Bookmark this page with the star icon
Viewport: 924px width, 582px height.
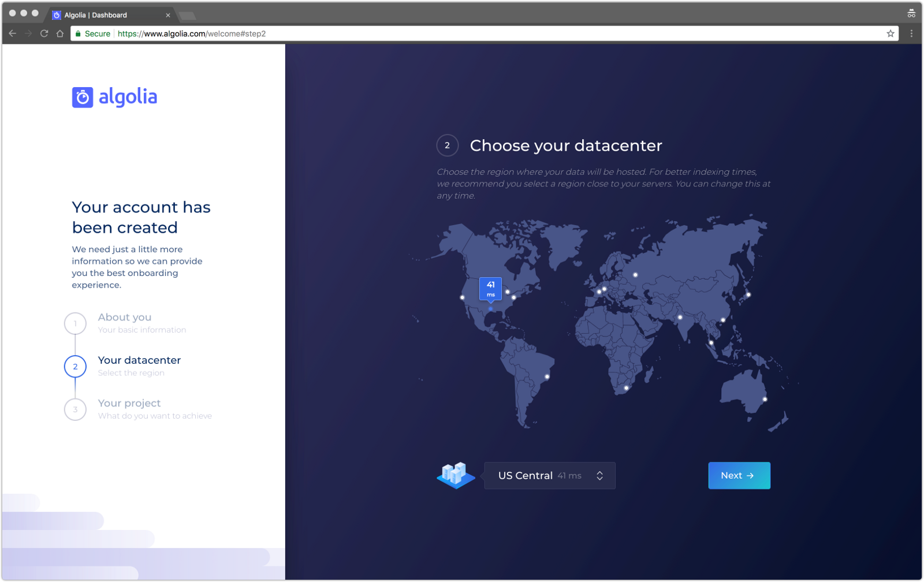[x=891, y=33]
